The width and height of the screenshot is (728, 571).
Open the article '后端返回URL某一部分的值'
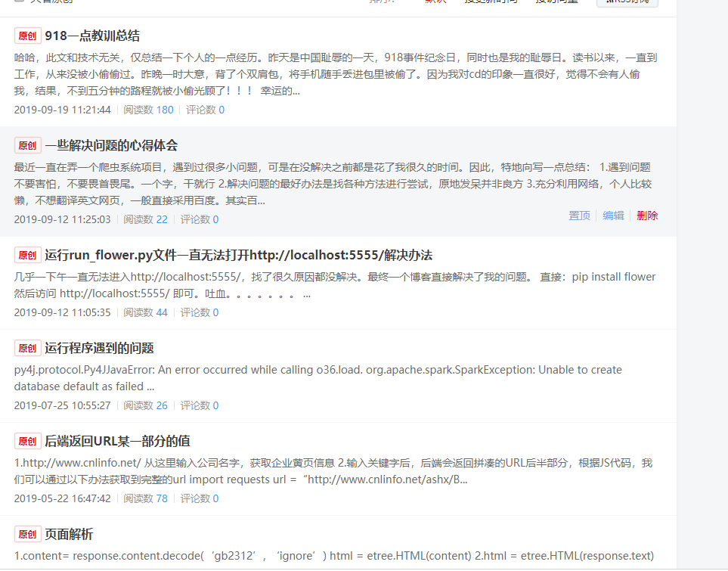point(117,441)
